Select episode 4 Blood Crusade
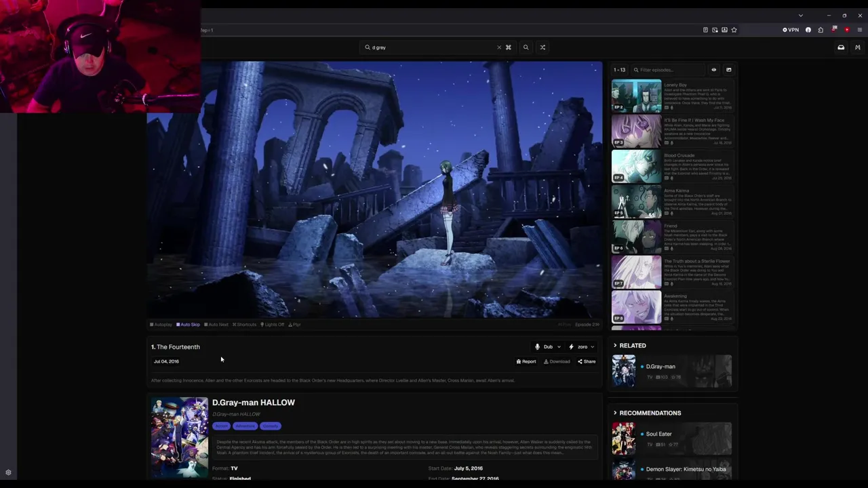This screenshot has width=868, height=488. (x=672, y=166)
